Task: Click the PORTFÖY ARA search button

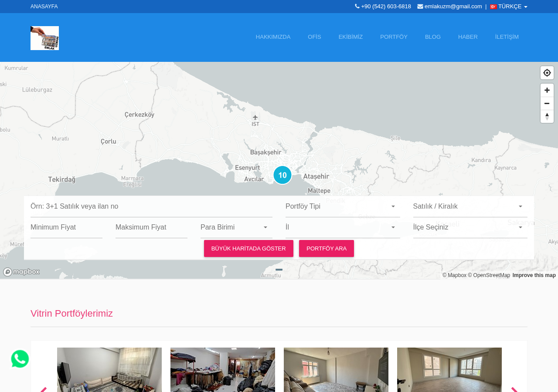Action: click(x=327, y=249)
